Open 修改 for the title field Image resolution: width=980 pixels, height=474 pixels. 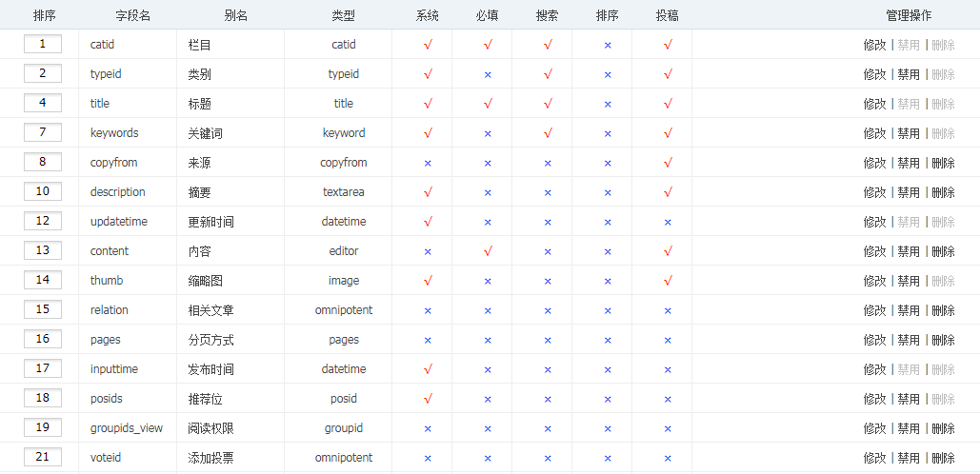click(x=874, y=104)
